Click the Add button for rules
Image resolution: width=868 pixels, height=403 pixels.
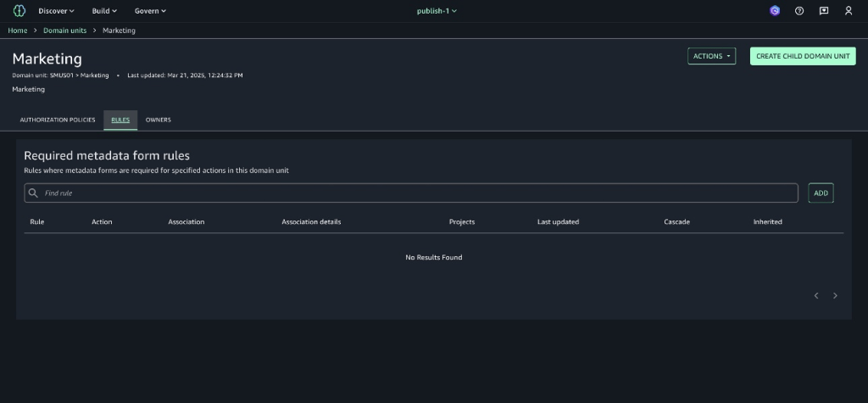(x=821, y=193)
